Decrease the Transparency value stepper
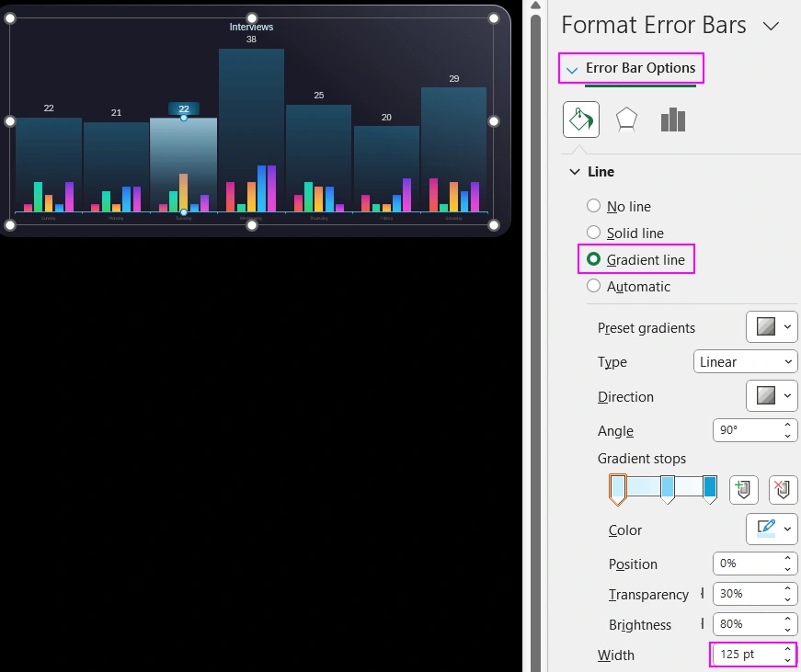801x672 pixels. 788,599
